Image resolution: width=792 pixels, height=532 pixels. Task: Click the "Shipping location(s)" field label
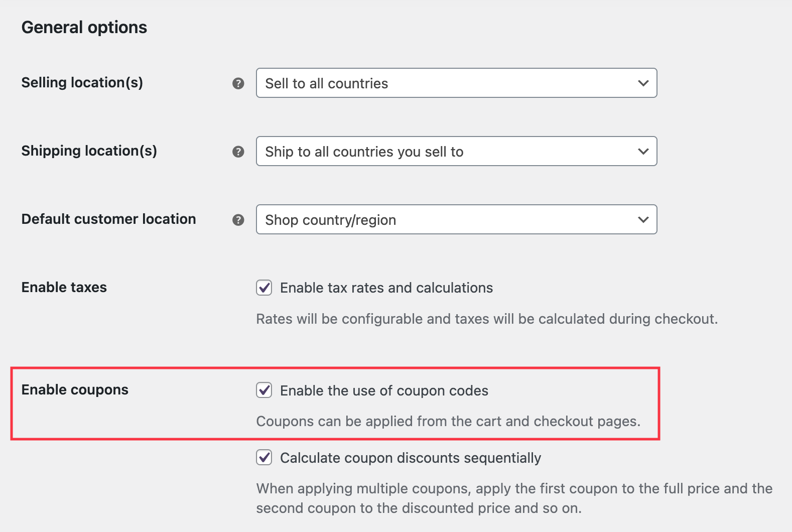click(89, 151)
